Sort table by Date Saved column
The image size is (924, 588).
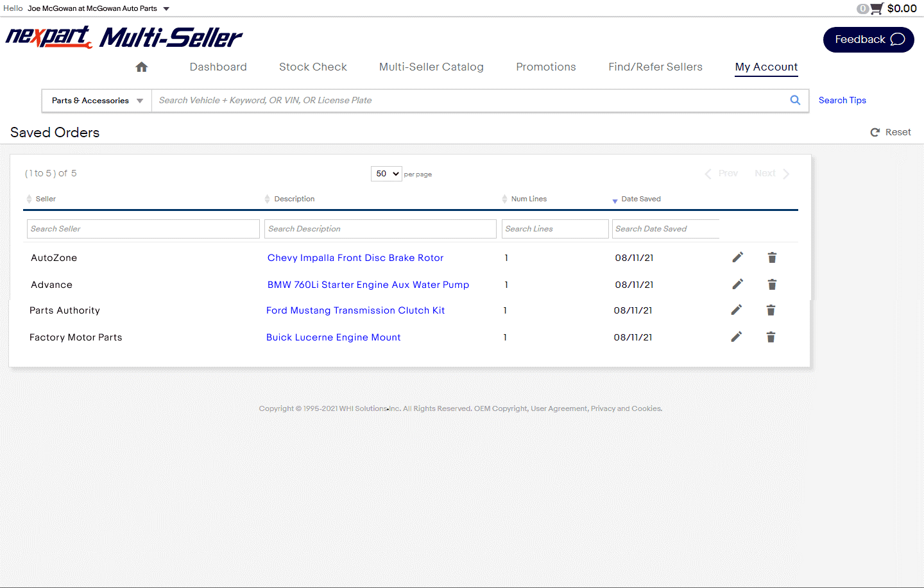(640, 199)
